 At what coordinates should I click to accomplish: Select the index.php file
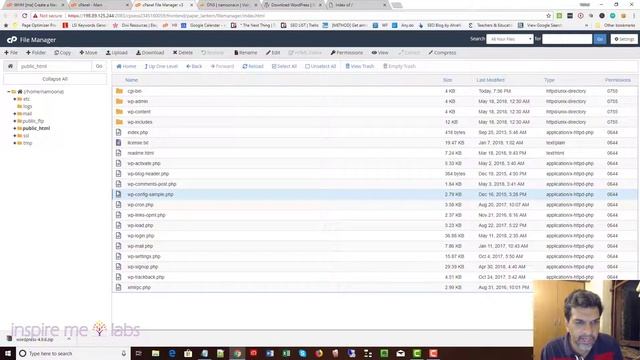tap(374, 133)
